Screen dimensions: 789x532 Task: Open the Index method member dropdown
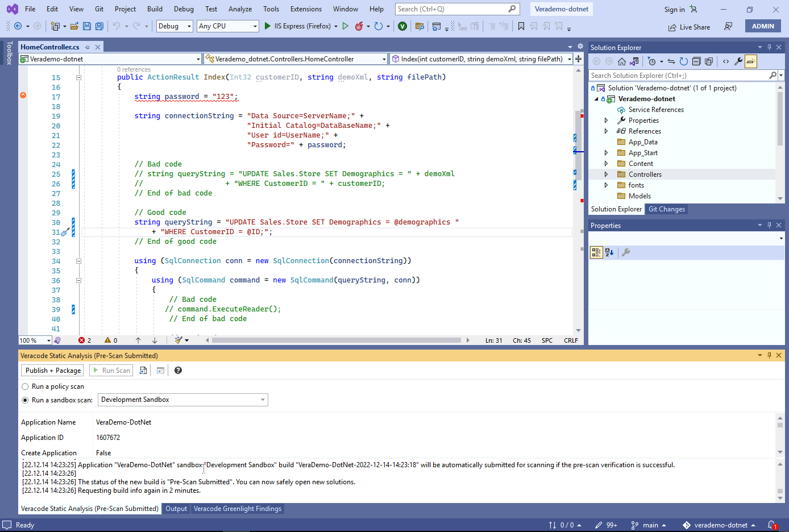click(x=481, y=59)
